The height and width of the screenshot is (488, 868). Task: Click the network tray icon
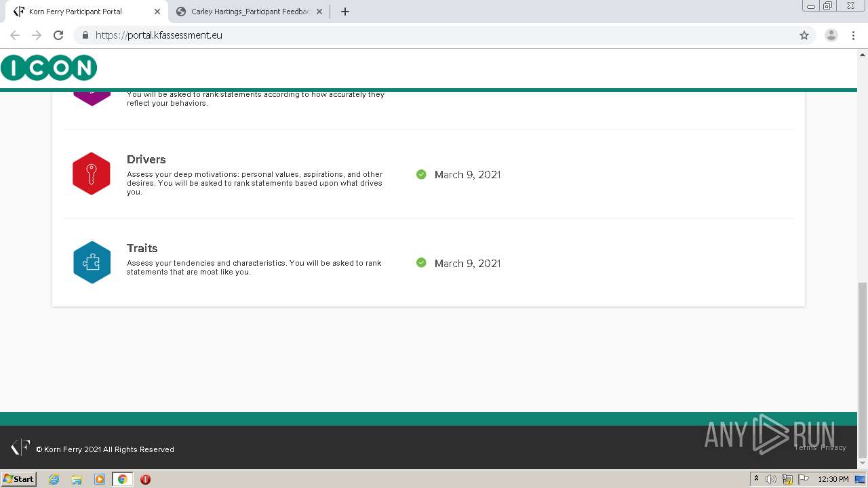(x=787, y=479)
